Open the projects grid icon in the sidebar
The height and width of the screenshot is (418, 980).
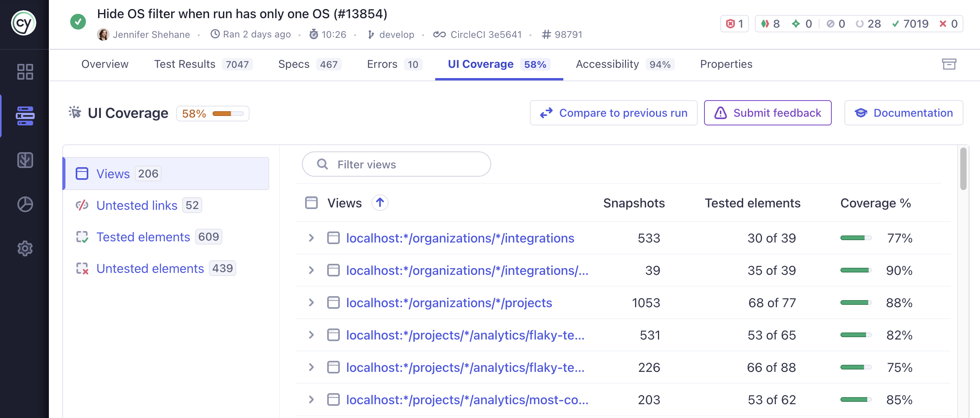click(x=25, y=72)
